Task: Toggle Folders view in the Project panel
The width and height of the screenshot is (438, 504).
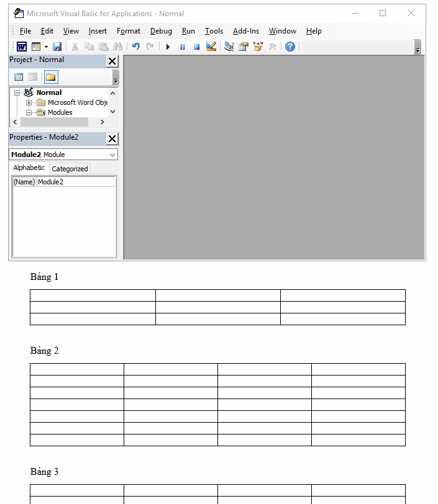Action: [51, 77]
